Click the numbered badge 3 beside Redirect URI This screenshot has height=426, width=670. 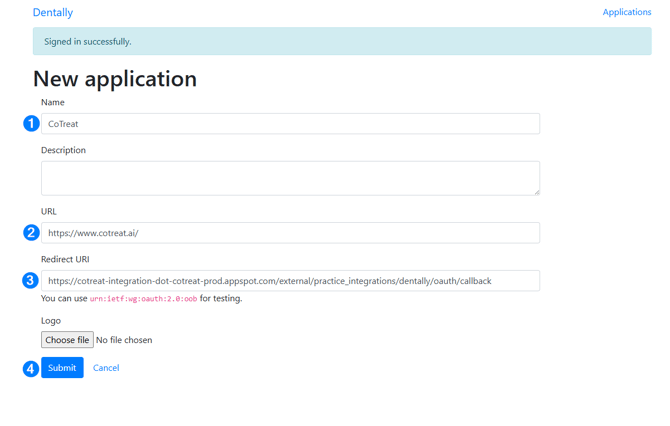(30, 280)
